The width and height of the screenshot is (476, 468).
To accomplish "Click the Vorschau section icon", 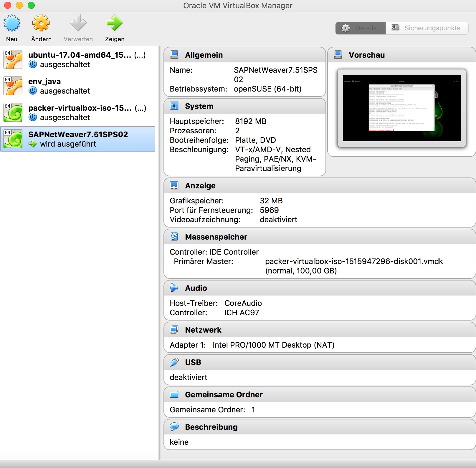I will [338, 55].
